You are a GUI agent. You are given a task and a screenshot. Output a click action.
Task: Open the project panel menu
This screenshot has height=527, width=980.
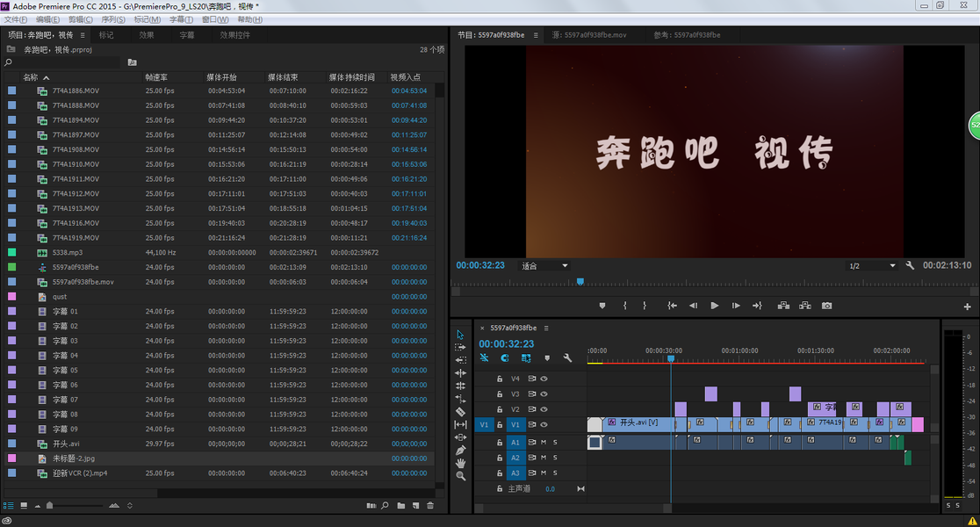pos(83,35)
